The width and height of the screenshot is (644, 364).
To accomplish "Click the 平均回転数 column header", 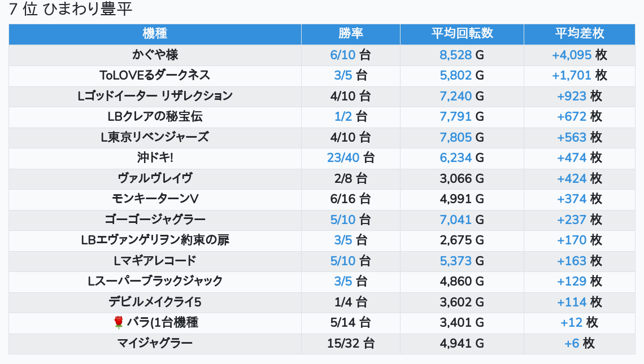I will pyautogui.click(x=462, y=34).
